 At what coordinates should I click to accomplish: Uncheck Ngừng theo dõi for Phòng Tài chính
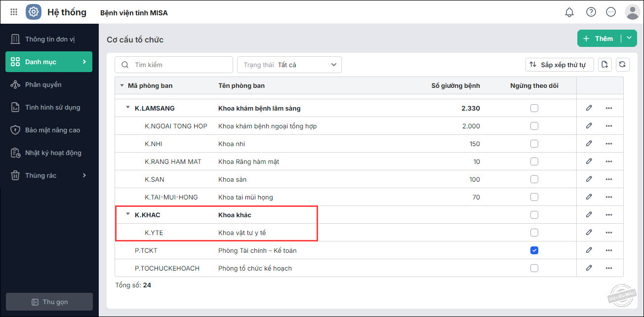click(534, 250)
